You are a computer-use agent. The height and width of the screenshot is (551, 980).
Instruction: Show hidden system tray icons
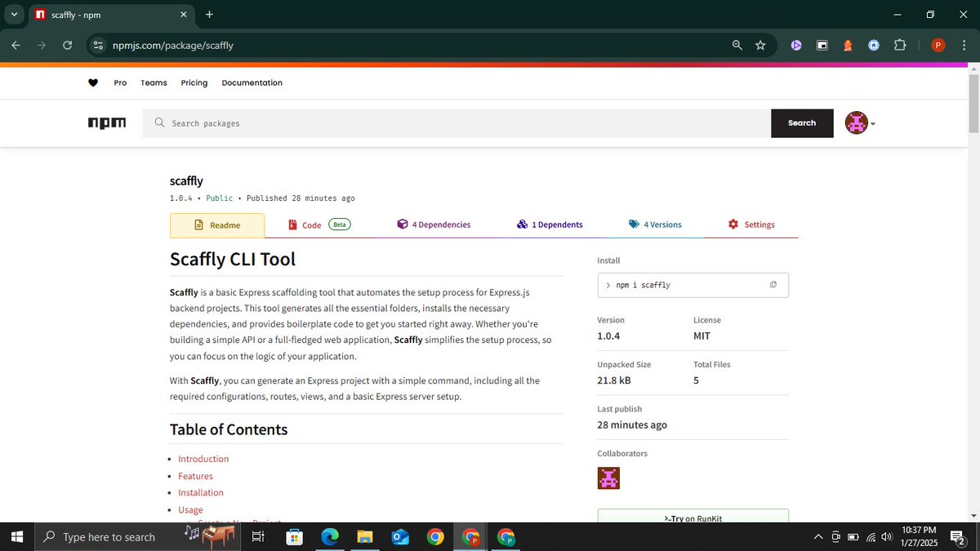(818, 537)
